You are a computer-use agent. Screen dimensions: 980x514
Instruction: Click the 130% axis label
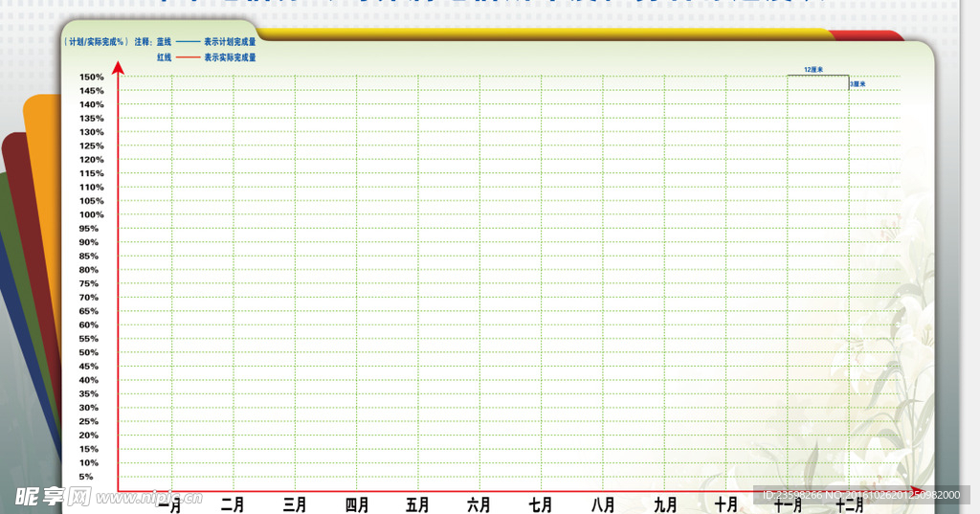click(91, 132)
